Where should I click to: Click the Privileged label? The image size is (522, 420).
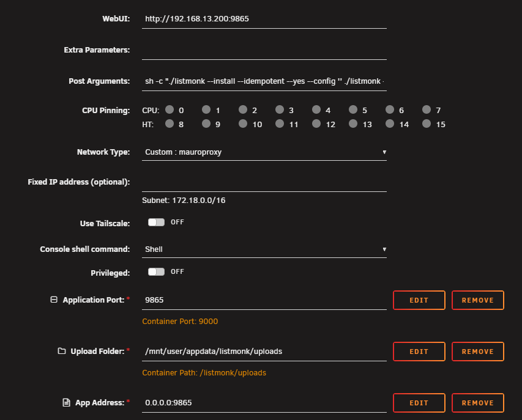tap(110, 273)
